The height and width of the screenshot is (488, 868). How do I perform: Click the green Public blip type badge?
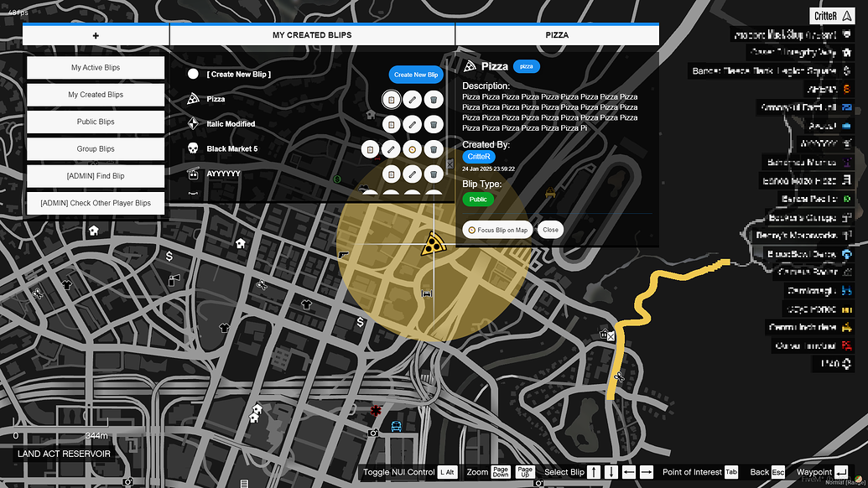click(x=478, y=200)
